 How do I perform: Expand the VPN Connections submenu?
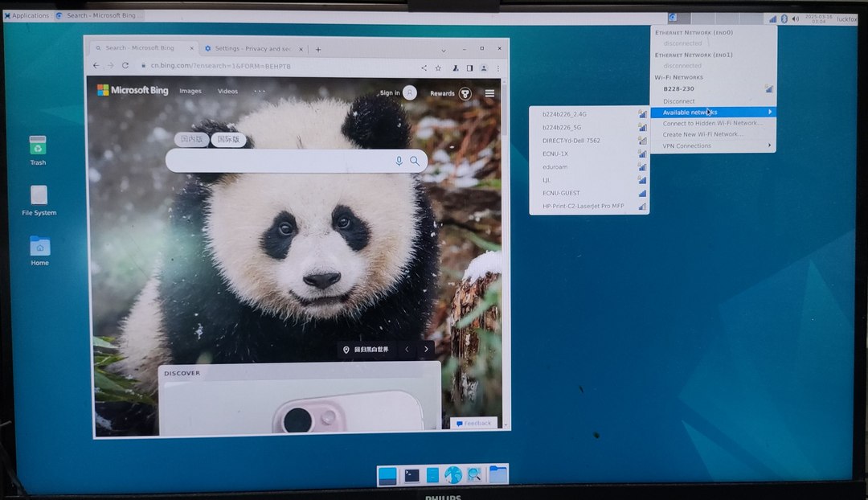click(714, 145)
